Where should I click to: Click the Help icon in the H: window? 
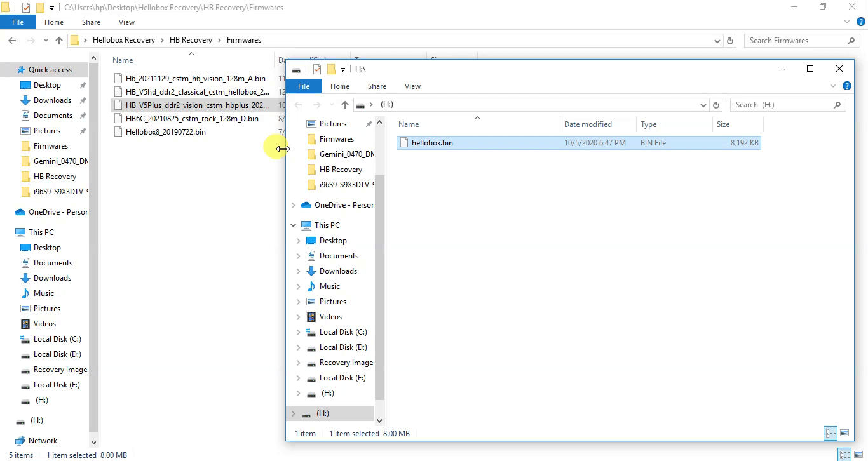pos(846,86)
